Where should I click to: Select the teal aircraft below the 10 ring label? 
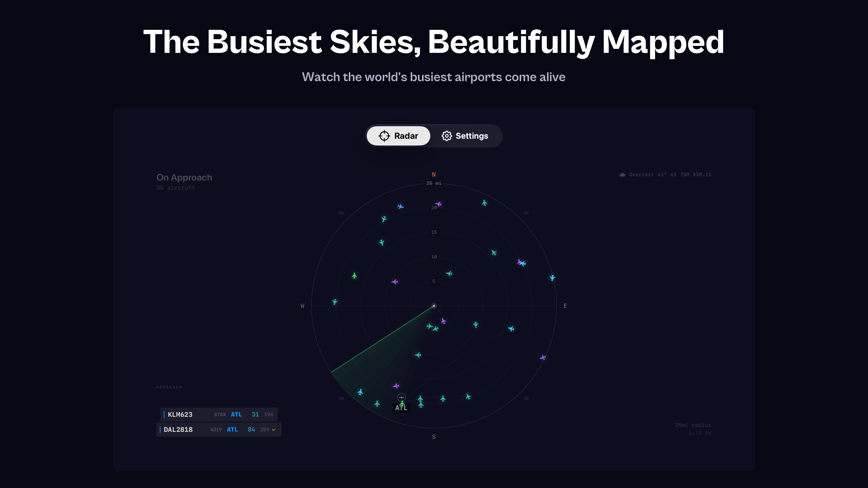coord(449,273)
